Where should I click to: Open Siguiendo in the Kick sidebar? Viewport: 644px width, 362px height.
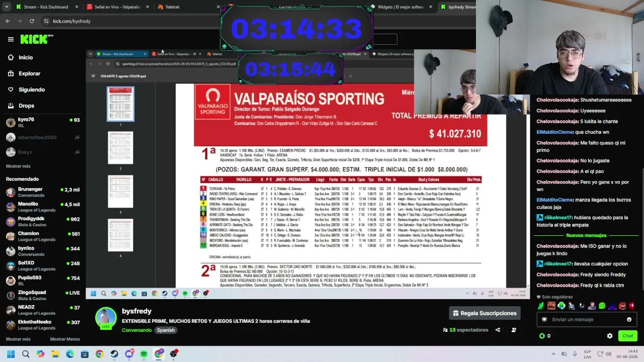pyautogui.click(x=26, y=89)
